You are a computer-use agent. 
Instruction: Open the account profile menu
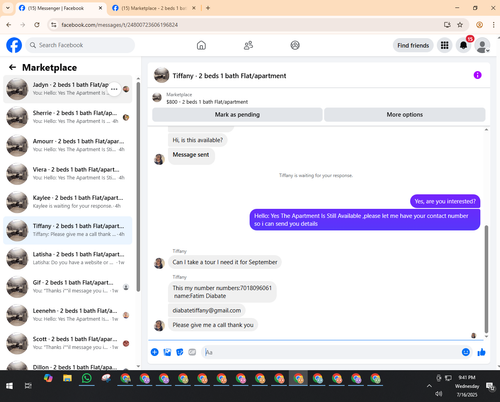click(482, 45)
